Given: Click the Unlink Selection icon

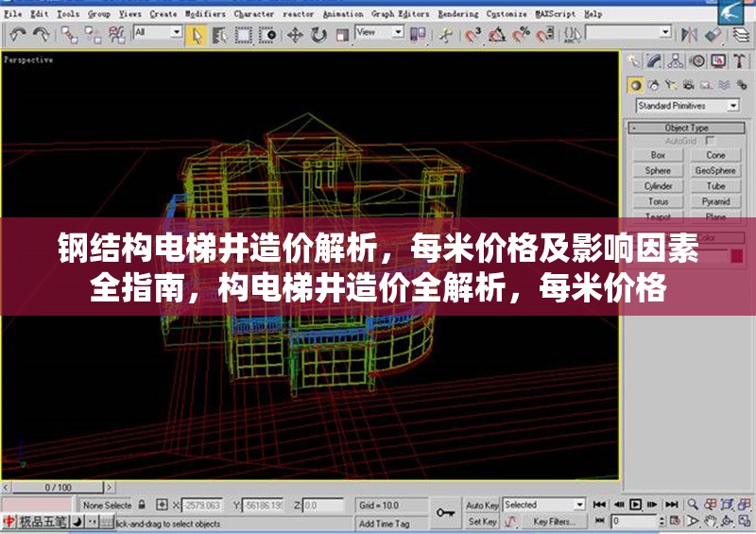Looking at the screenshot, I should (93, 35).
